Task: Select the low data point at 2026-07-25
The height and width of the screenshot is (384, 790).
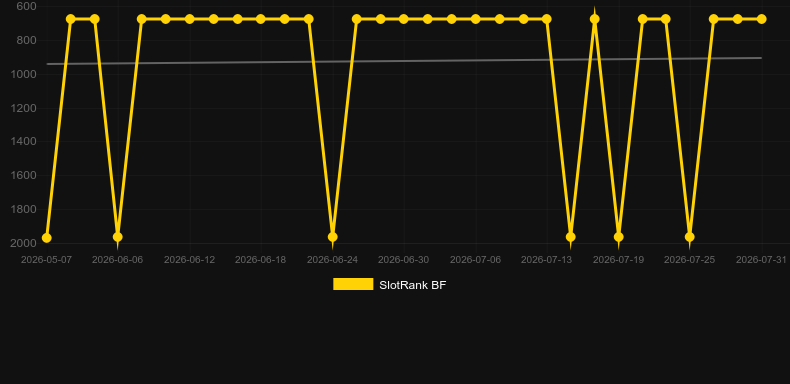Action: [690, 237]
